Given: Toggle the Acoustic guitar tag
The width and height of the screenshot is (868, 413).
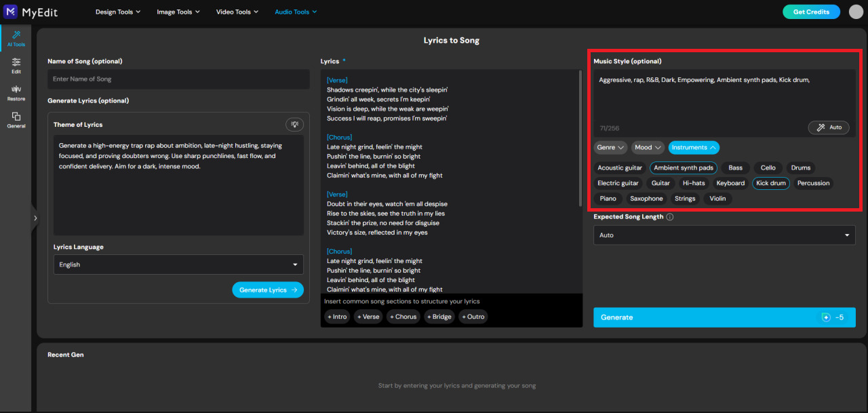Looking at the screenshot, I should point(620,168).
